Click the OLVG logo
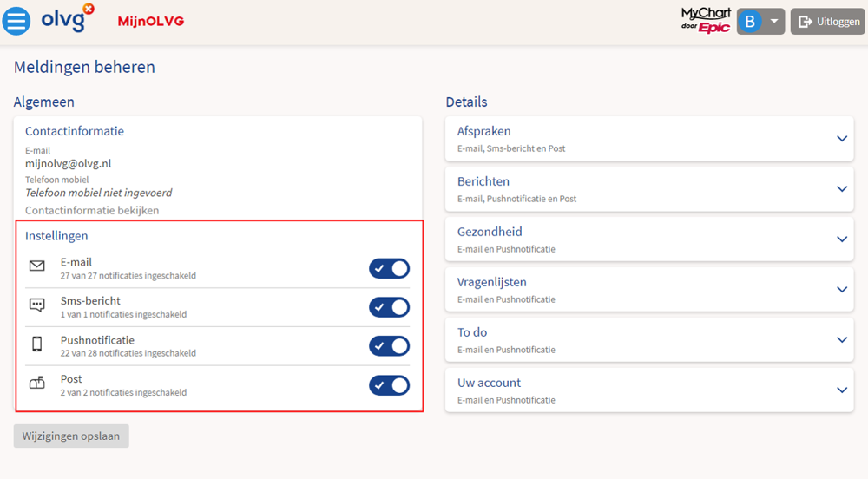The width and height of the screenshot is (868, 479). point(68,17)
